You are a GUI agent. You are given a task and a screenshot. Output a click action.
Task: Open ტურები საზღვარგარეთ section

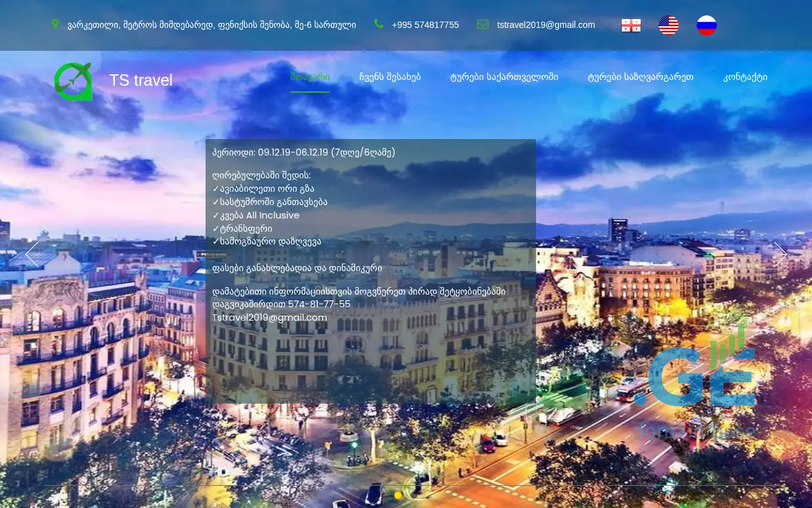point(641,77)
